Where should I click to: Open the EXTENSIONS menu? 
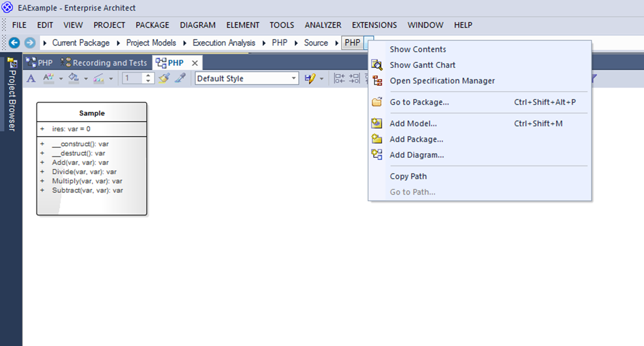374,25
